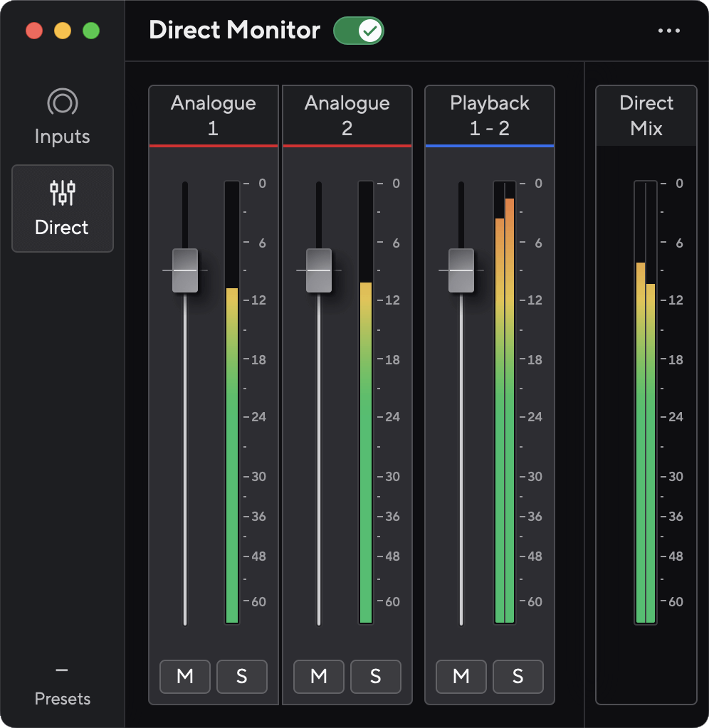Click the Direct Mix output meter
The width and height of the screenshot is (709, 728).
pos(645,427)
